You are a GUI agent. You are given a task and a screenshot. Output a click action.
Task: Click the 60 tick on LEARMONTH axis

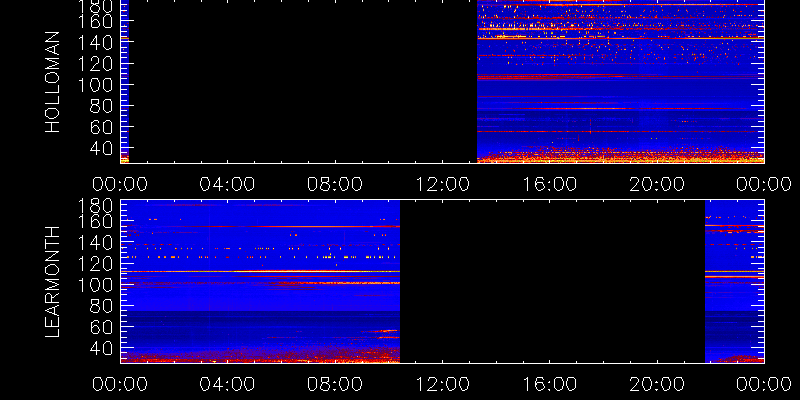click(x=101, y=327)
